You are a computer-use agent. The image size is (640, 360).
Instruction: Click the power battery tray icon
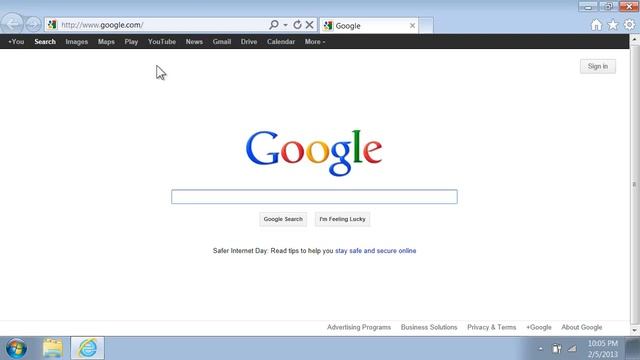coord(557,349)
